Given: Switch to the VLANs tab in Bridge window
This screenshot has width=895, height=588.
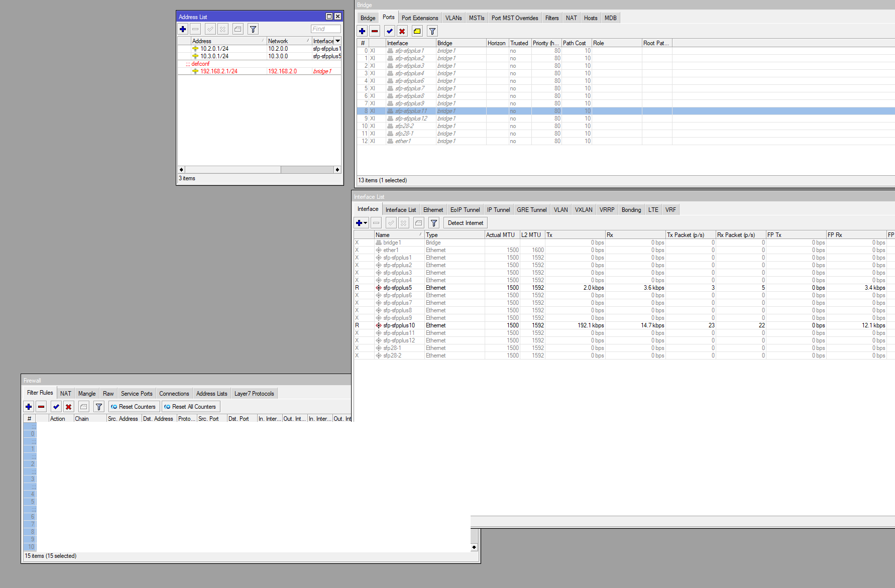Looking at the screenshot, I should [454, 18].
